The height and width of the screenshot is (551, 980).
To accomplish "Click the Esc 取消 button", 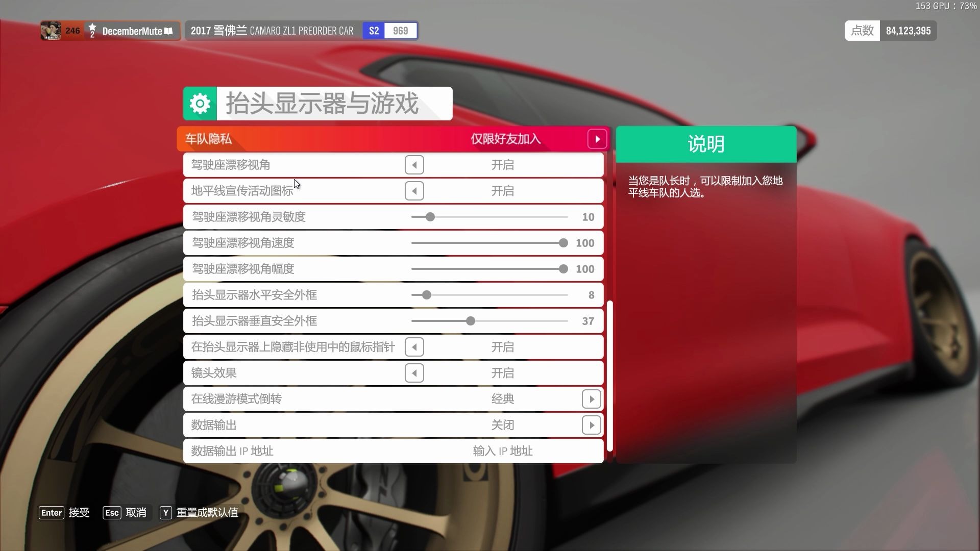I will [125, 513].
